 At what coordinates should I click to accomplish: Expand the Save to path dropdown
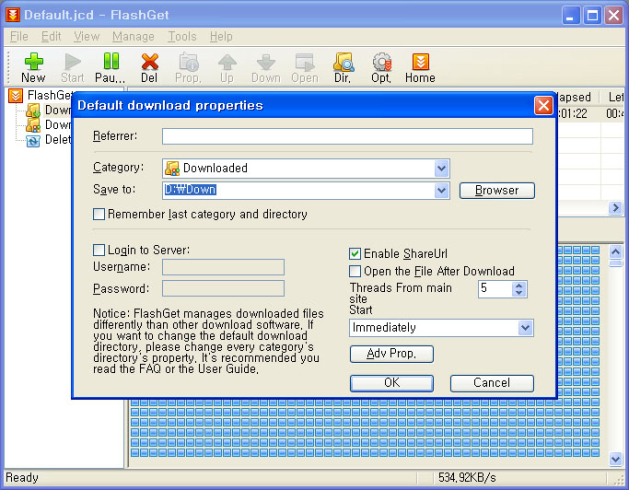click(x=441, y=190)
